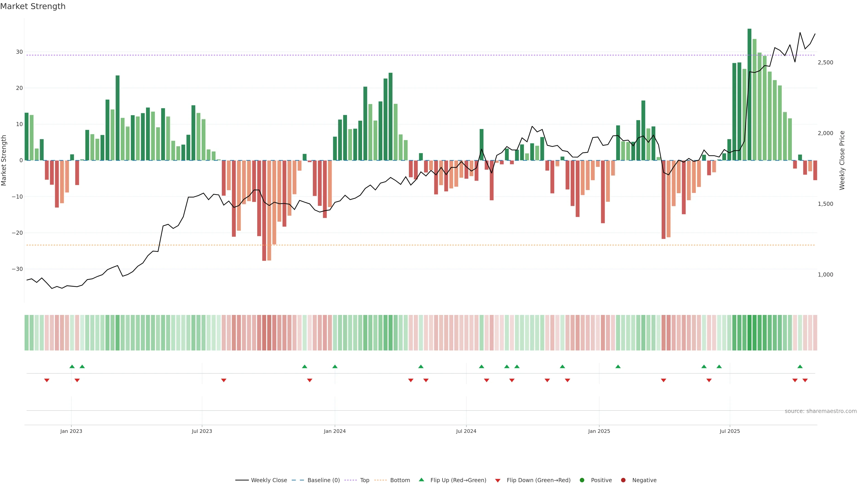Click the Positive green circle legend icon
Viewport: 868px width, 488px height.
582,480
